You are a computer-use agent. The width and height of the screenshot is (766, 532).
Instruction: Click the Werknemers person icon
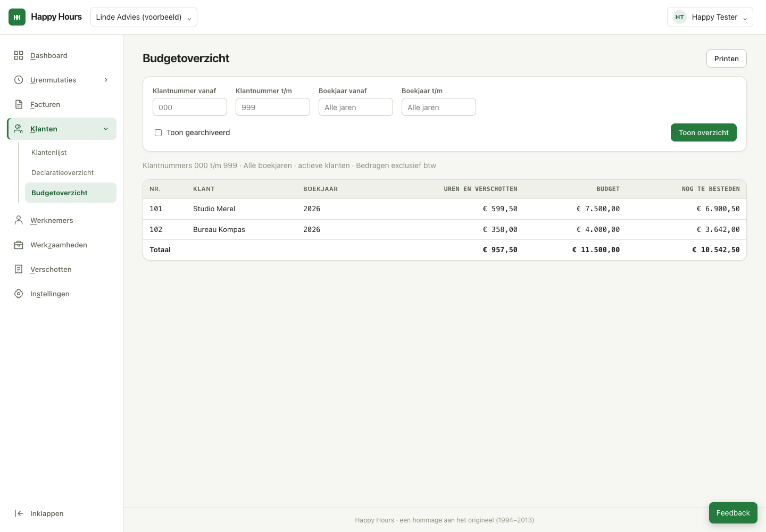[x=19, y=220]
